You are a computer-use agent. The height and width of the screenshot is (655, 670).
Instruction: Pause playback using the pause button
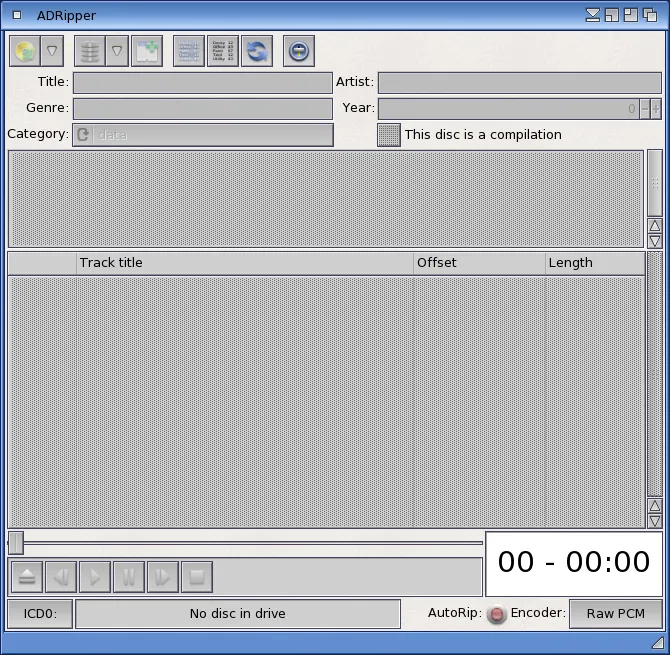point(129,577)
